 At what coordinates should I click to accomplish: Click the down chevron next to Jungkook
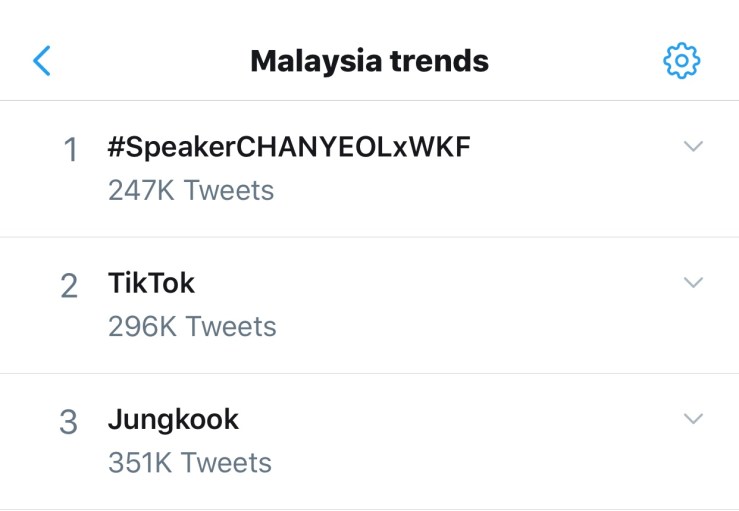692,418
